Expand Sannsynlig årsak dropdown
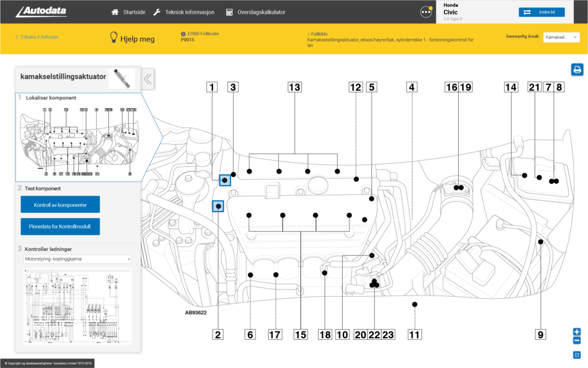 click(x=561, y=37)
